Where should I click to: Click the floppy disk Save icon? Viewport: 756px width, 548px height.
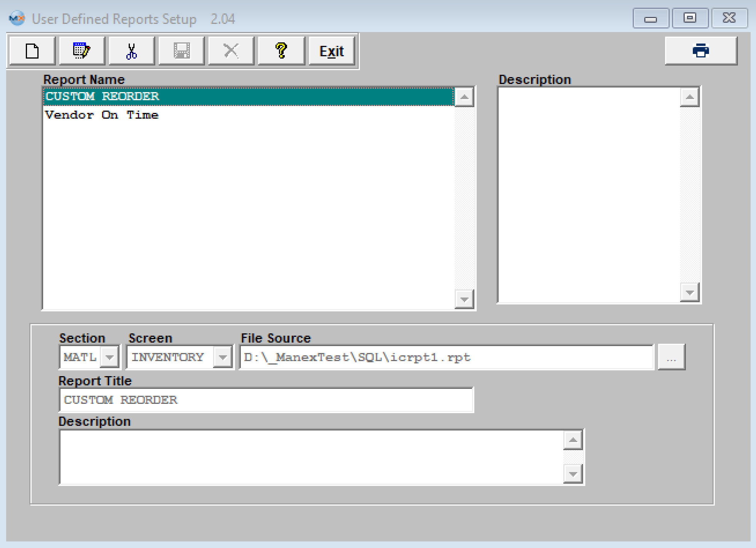pyautogui.click(x=181, y=51)
